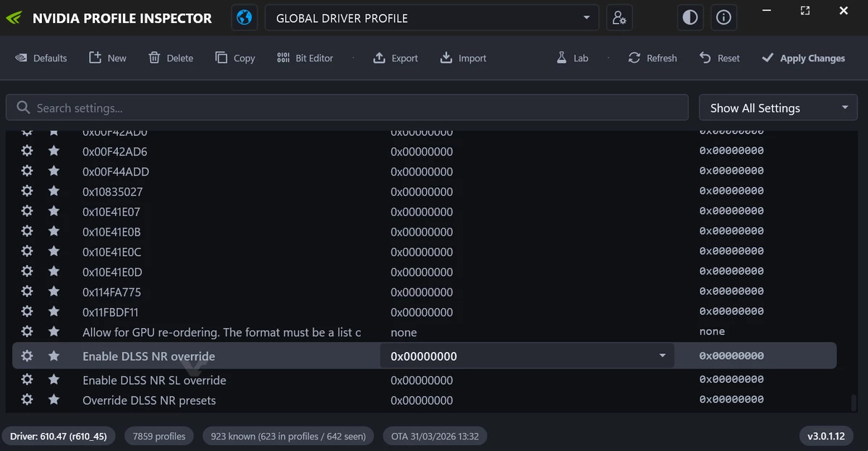This screenshot has width=868, height=451.
Task: Toggle favorite star on the 0x11FBDF11 row
Action: [x=54, y=312]
